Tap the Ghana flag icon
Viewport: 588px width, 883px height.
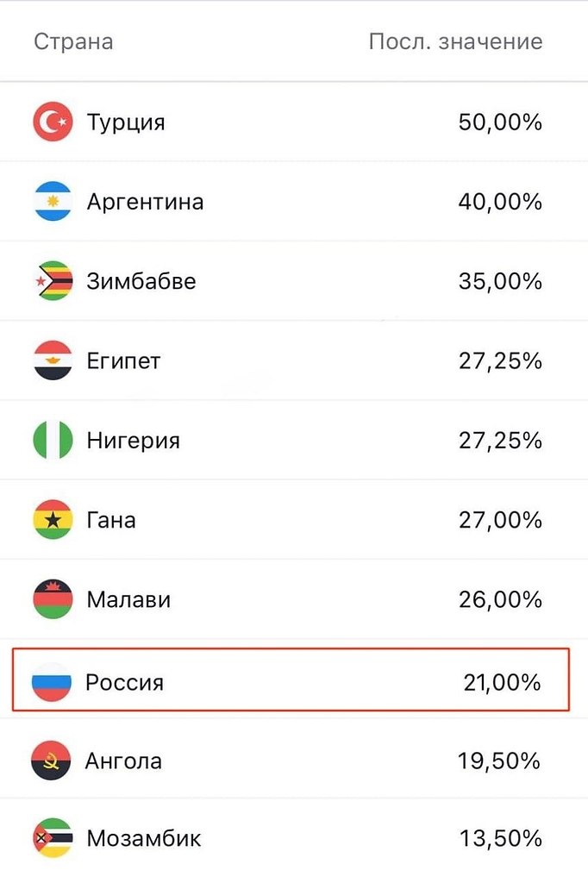coord(53,519)
